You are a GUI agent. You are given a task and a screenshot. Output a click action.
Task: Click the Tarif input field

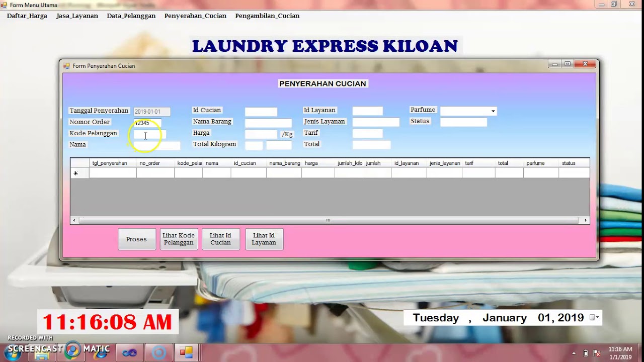click(x=367, y=133)
